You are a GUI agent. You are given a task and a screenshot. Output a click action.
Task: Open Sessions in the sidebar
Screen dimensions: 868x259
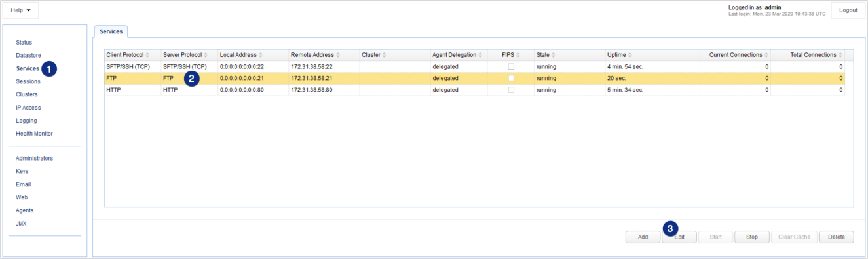coord(28,81)
